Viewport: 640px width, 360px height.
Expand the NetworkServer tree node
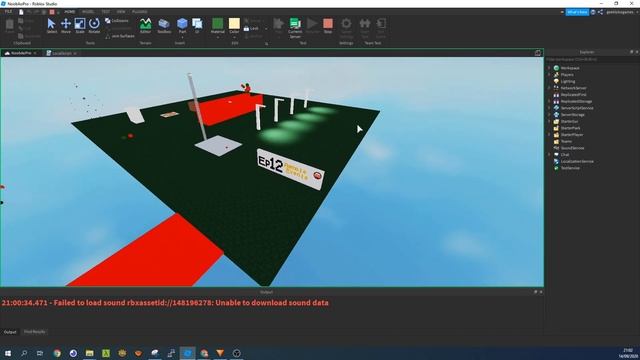coord(549,88)
